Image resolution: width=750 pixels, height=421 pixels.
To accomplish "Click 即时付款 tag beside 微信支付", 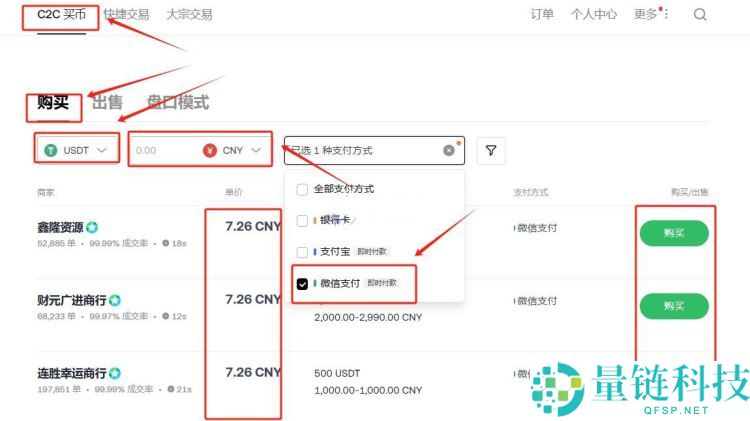I will [x=382, y=283].
